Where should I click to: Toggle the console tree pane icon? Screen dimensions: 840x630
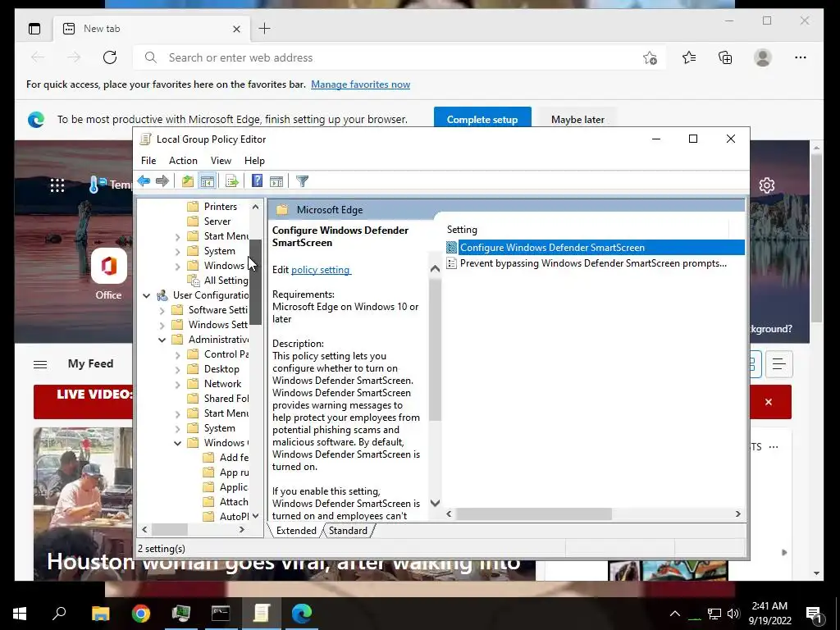pyautogui.click(x=208, y=181)
